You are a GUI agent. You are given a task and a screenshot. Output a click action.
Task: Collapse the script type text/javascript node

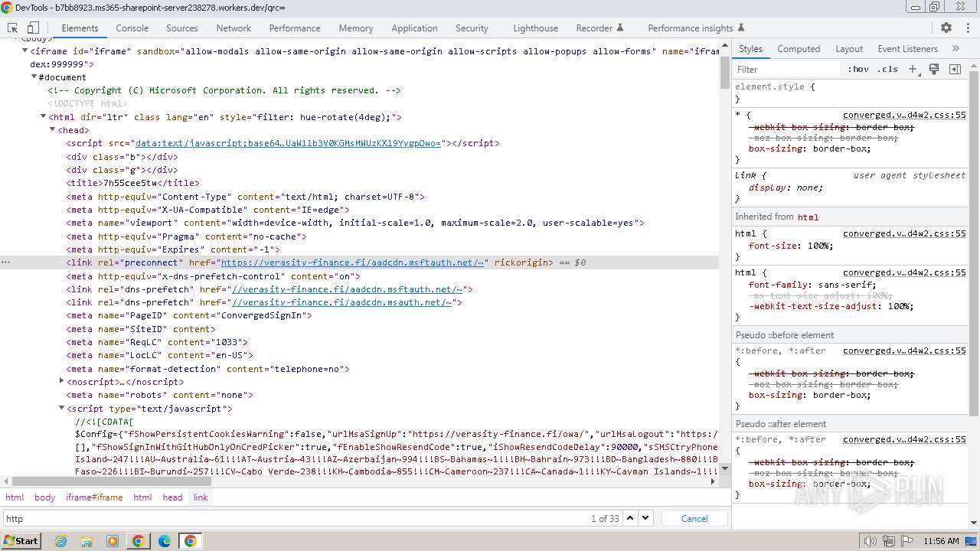coord(62,408)
